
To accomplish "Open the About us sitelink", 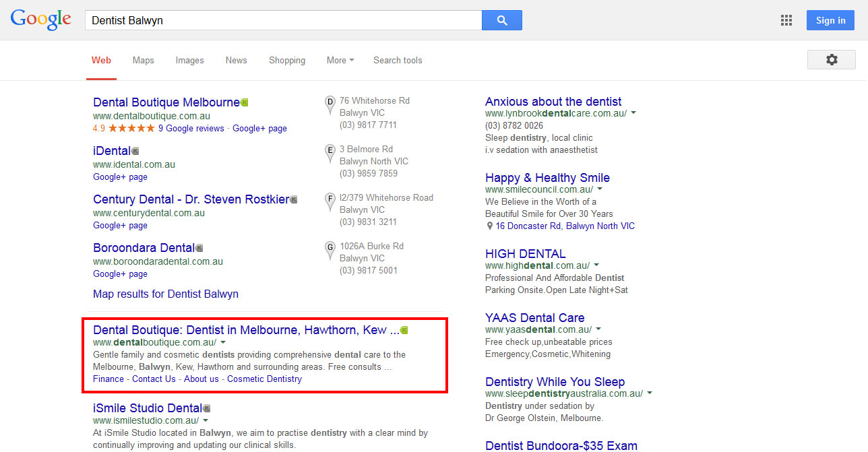I will coord(201,379).
